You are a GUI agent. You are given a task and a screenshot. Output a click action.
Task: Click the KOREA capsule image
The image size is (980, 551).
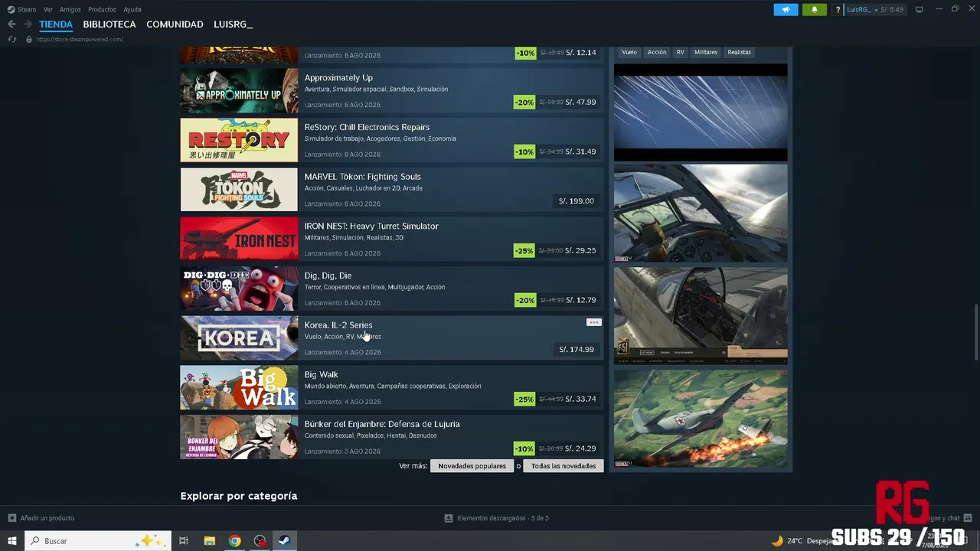239,338
